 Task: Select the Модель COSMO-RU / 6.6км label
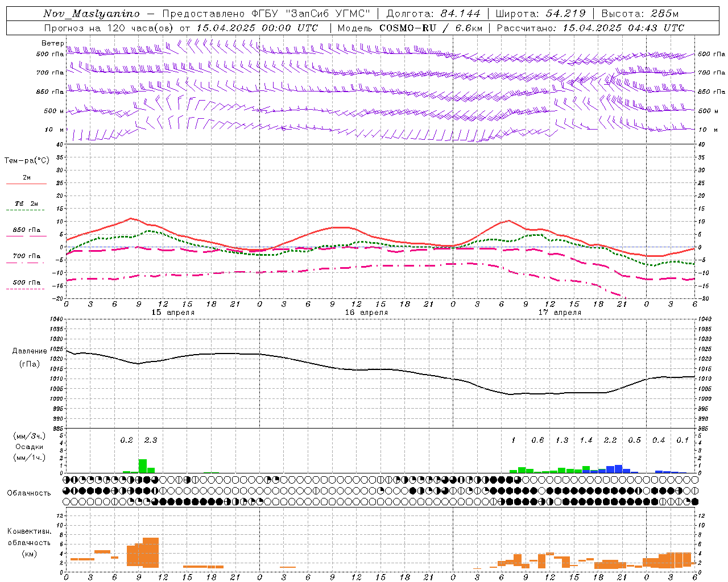(410, 28)
